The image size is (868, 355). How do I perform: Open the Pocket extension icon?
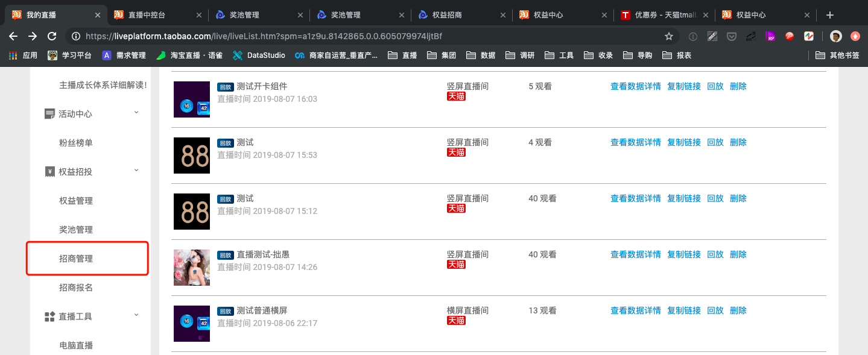click(732, 36)
